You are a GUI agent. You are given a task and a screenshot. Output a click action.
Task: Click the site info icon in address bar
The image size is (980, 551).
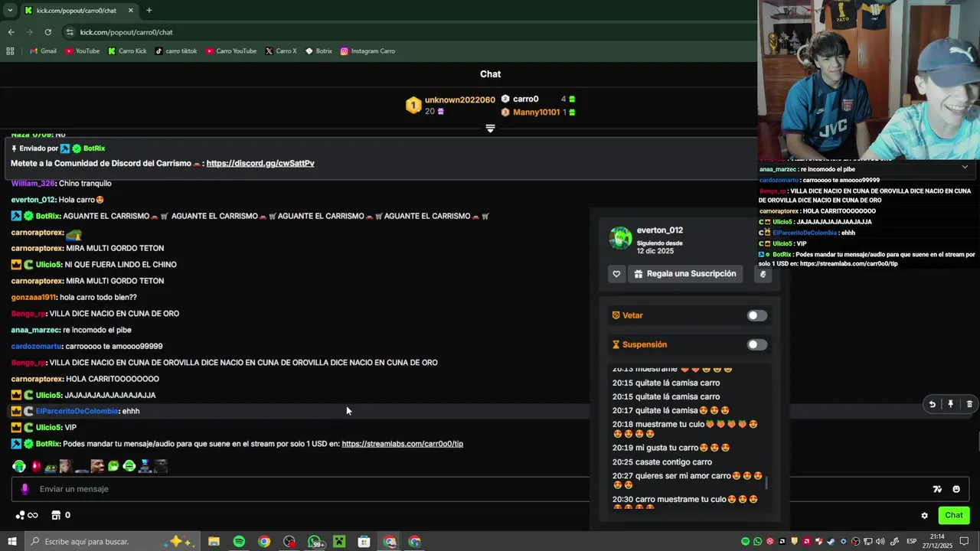coord(70,32)
